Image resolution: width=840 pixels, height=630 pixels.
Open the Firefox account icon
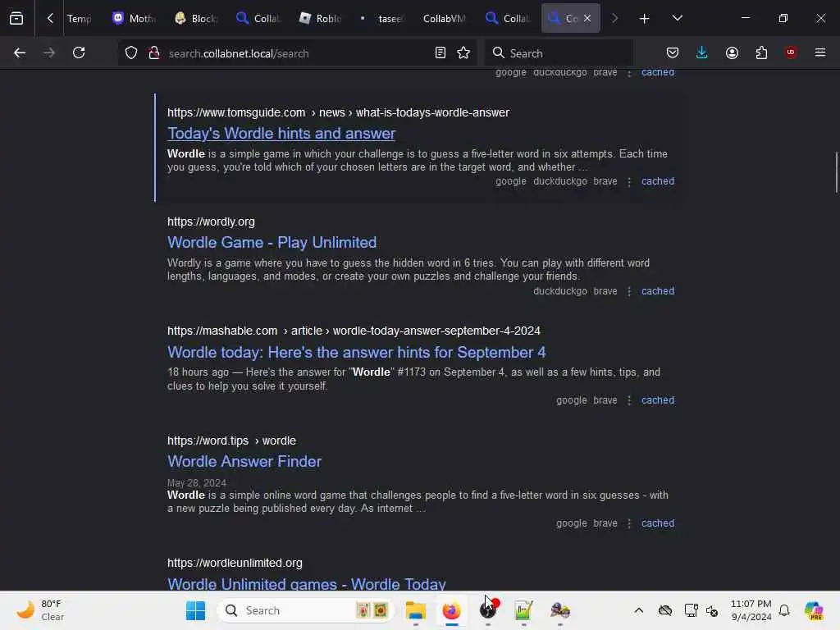tap(732, 52)
